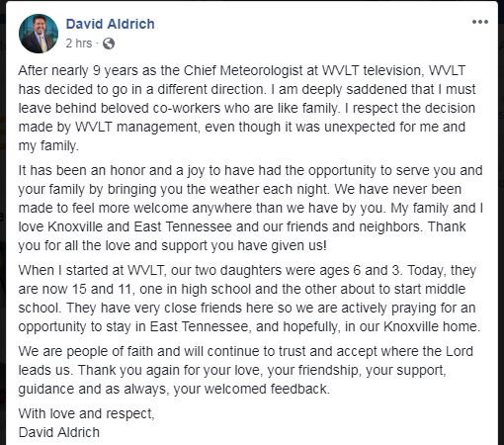Click the phrase 'WVLT management' in the post

click(137, 128)
